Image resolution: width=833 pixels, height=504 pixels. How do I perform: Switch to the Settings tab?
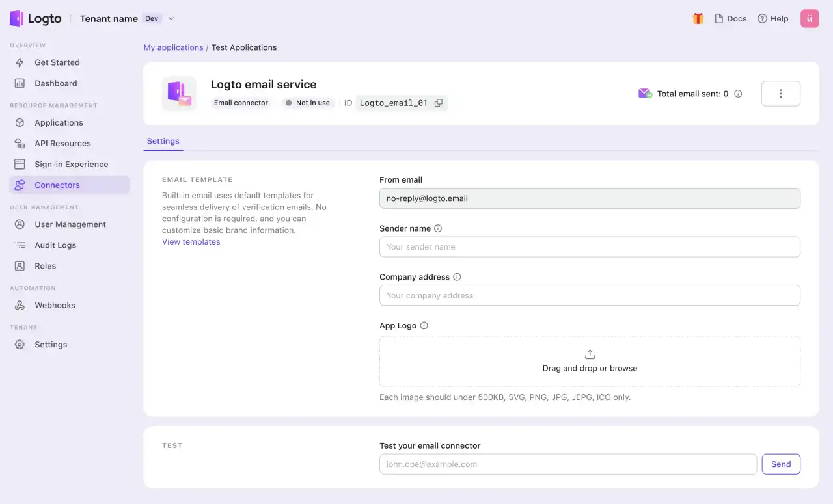[163, 141]
